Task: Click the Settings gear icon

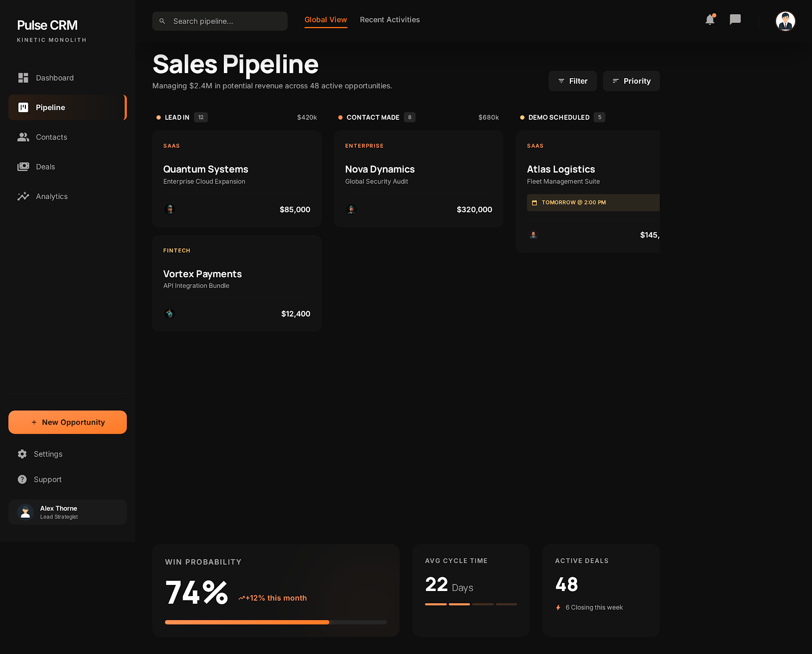Action: pyautogui.click(x=22, y=454)
